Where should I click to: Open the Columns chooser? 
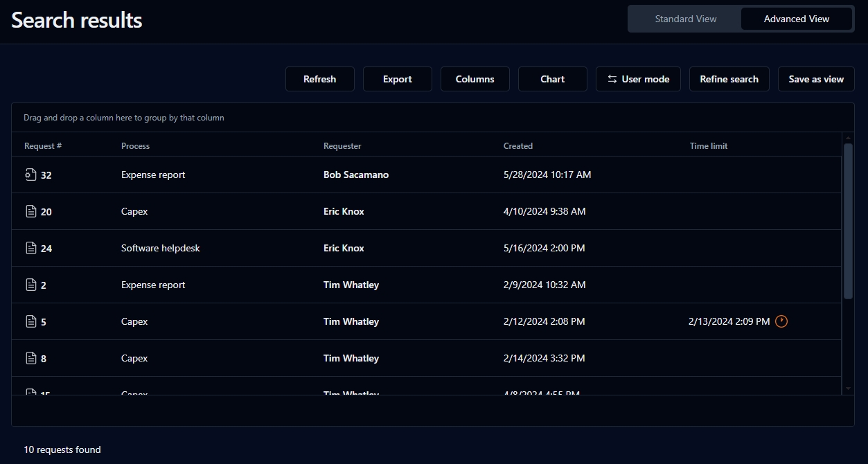(x=475, y=79)
